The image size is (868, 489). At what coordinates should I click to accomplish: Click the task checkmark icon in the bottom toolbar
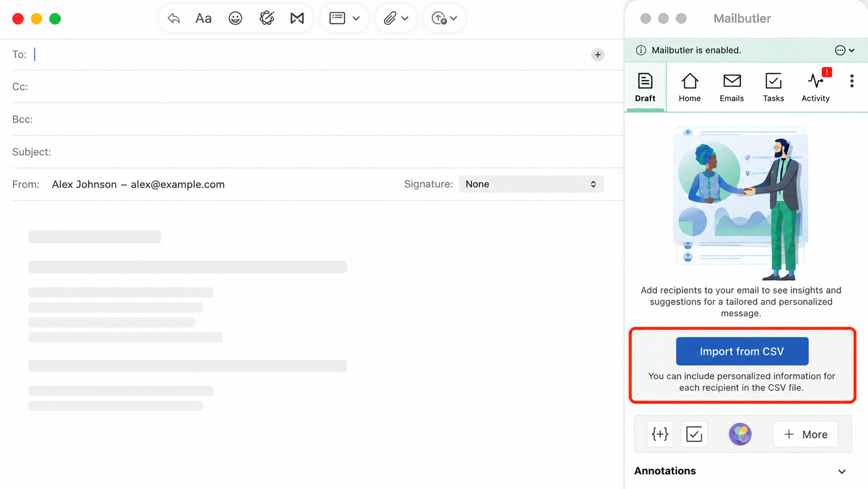pyautogui.click(x=694, y=434)
